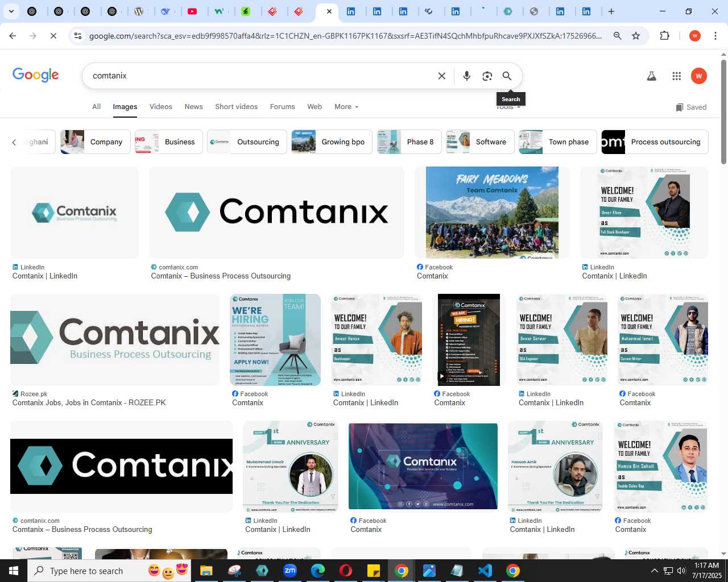This screenshot has height=582, width=728.
Task: Start voice search with microphone icon
Action: pos(467,76)
